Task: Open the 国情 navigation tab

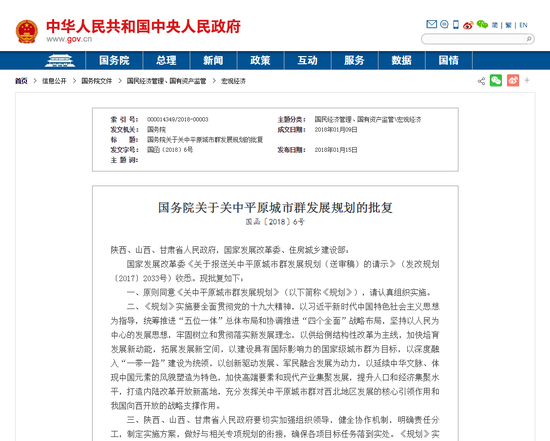Action: (449, 60)
